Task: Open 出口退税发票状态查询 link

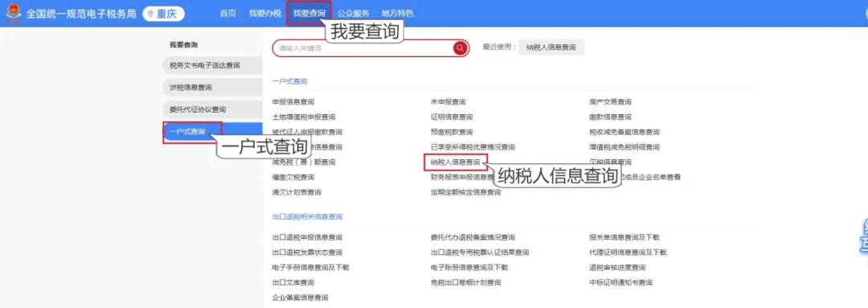Action: pyautogui.click(x=307, y=252)
